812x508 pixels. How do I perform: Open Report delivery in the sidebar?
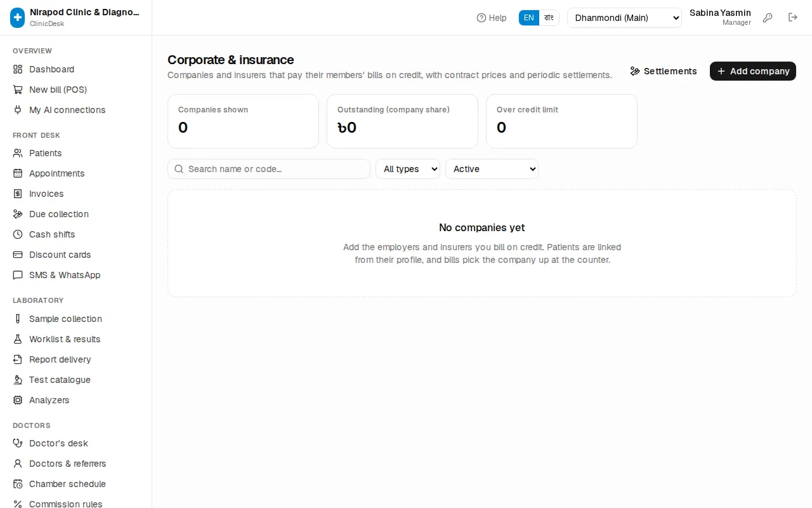(76, 359)
